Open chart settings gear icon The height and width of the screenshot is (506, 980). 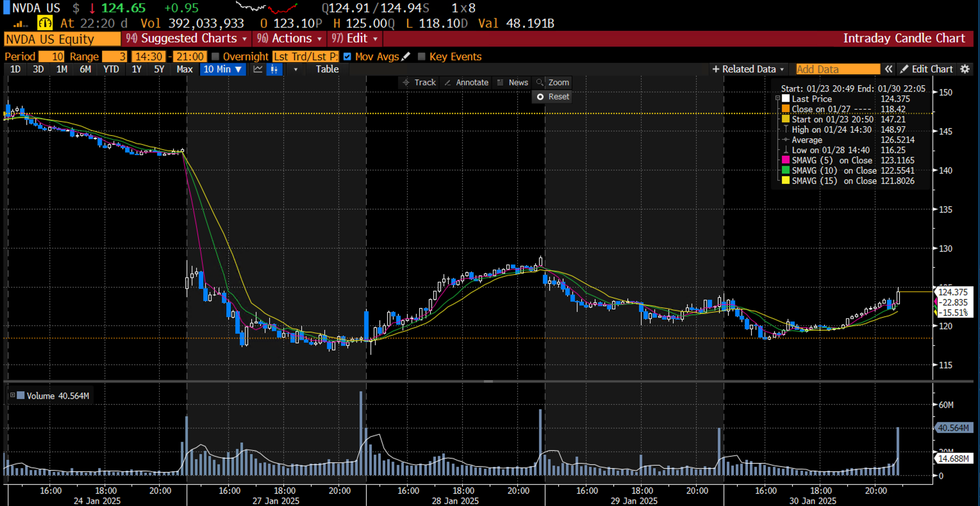(965, 69)
